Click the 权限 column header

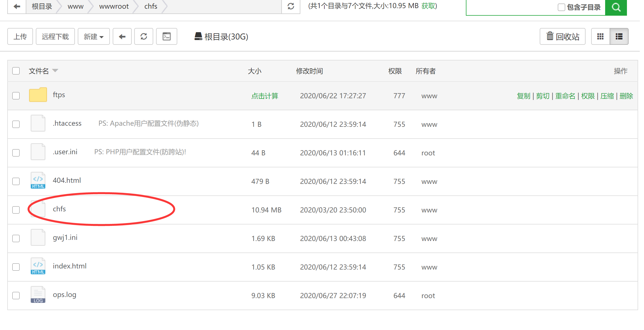395,71
